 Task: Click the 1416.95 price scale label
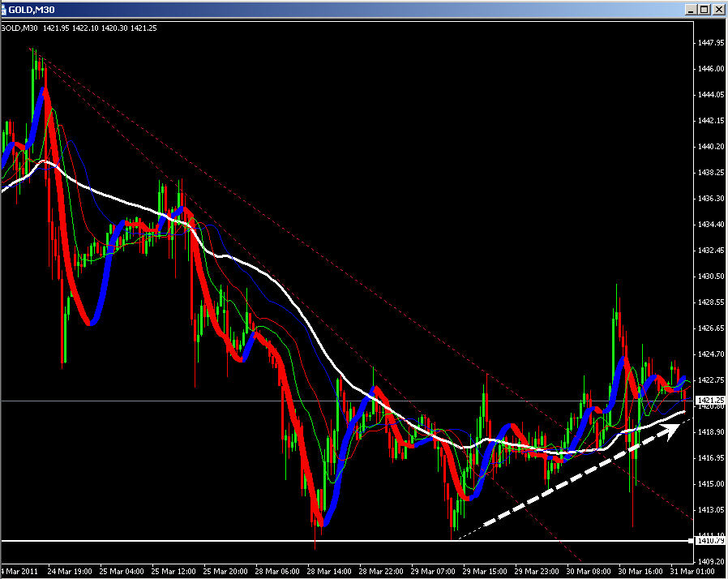[711, 458]
